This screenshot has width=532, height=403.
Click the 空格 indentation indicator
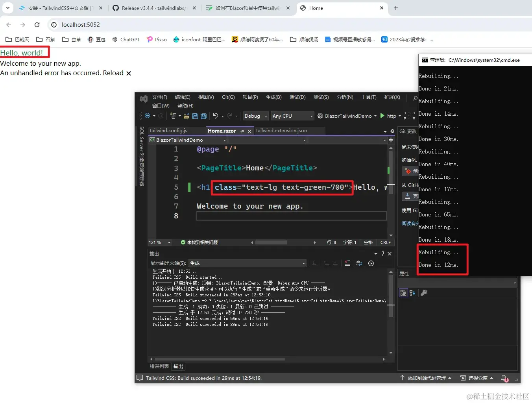[368, 242]
